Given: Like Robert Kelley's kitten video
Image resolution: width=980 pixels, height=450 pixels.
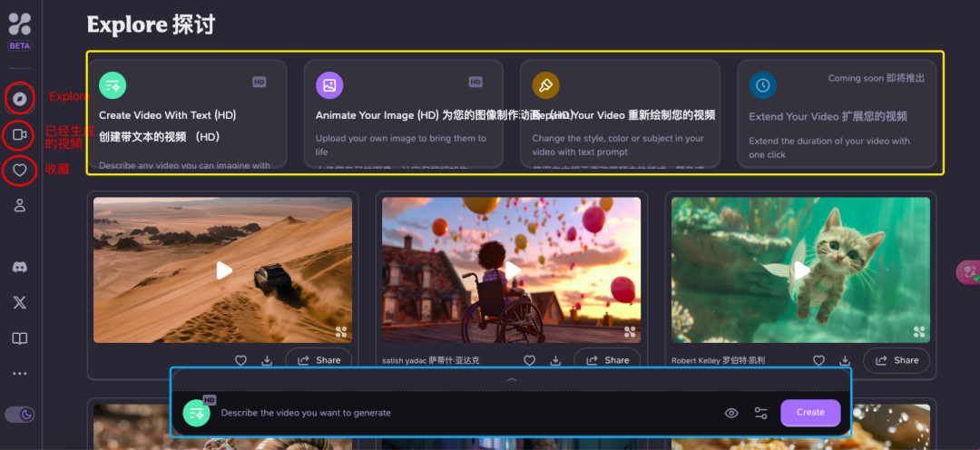Looking at the screenshot, I should pos(818,360).
